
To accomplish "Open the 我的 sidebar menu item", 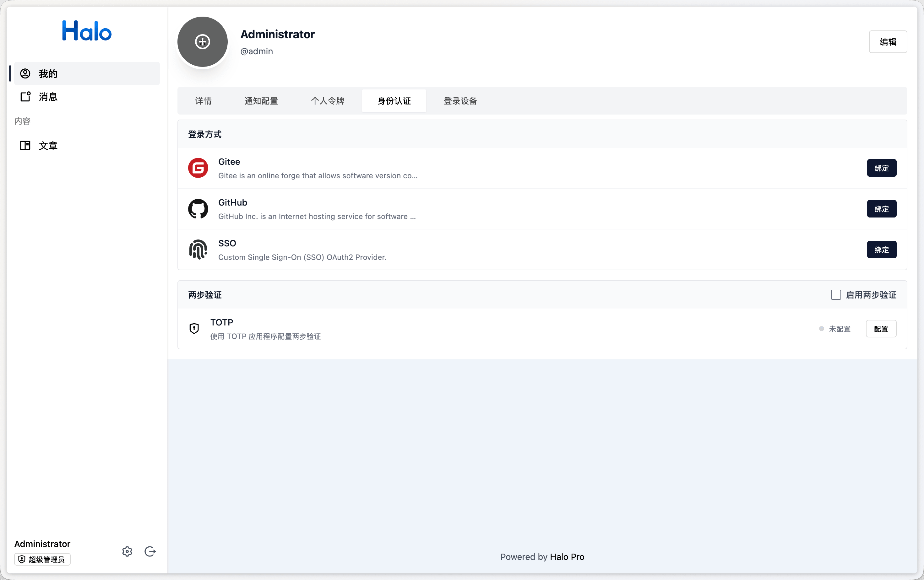I will click(87, 73).
